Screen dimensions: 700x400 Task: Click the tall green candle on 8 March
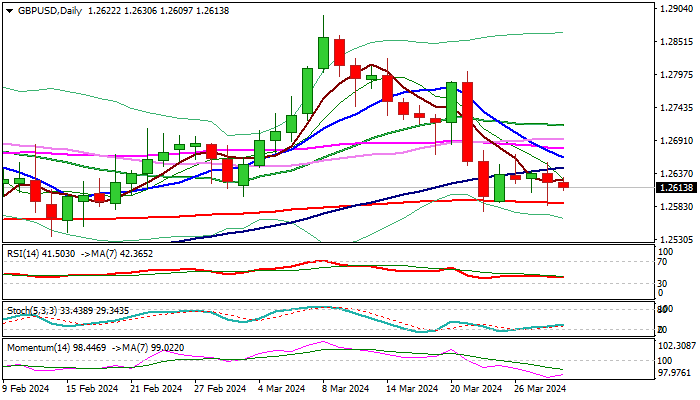[323, 53]
